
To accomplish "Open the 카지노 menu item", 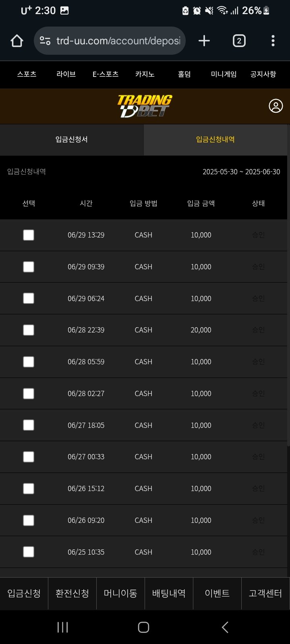I will click(x=145, y=74).
